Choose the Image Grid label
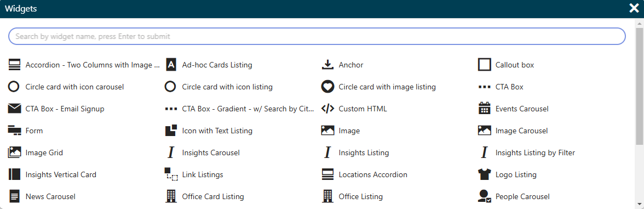Screen dimensions: 644x209 pos(44,152)
